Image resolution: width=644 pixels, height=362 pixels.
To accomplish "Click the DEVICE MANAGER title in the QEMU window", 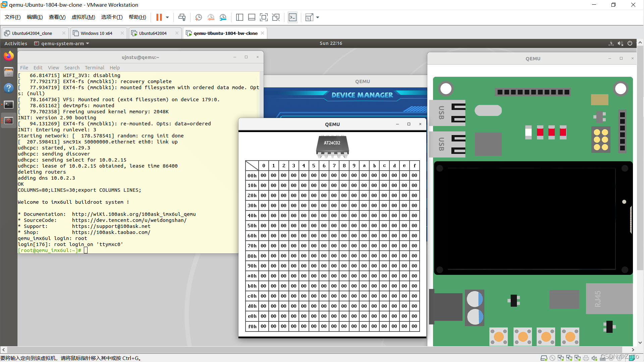I will (x=362, y=95).
